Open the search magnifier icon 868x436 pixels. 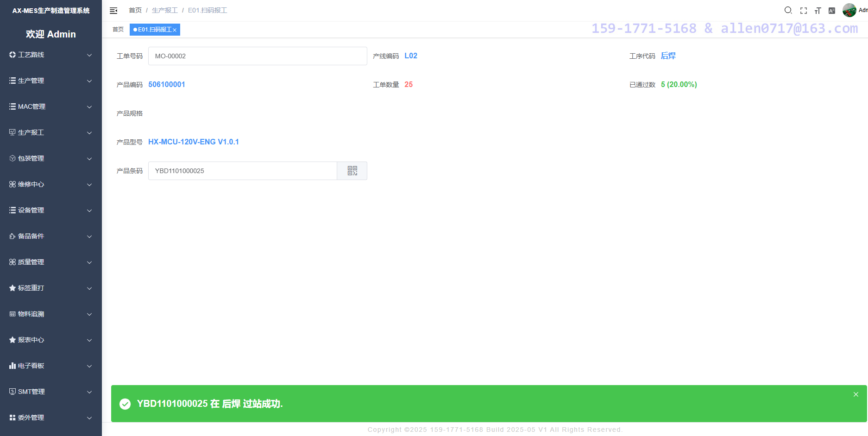[788, 10]
